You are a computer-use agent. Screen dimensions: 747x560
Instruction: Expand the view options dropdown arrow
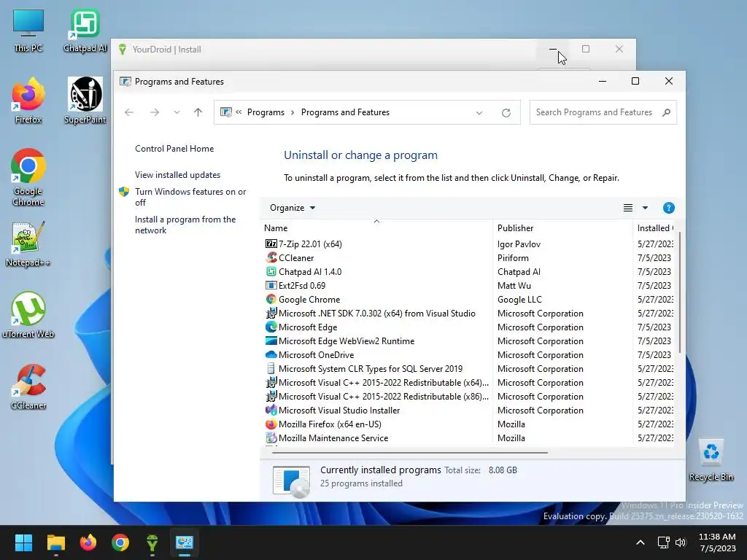645,208
